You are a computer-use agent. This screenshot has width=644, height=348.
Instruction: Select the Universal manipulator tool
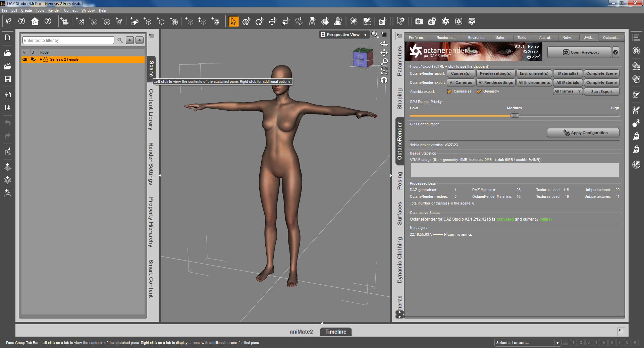246,21
